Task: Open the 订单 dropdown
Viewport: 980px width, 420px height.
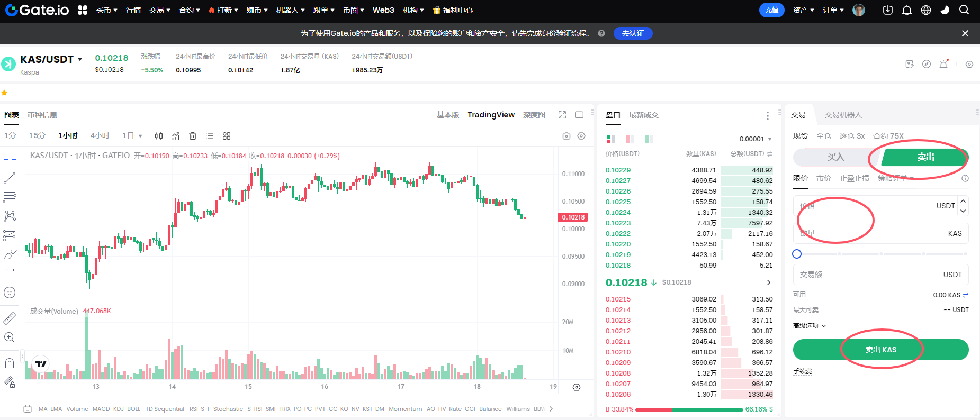Action: (x=833, y=10)
